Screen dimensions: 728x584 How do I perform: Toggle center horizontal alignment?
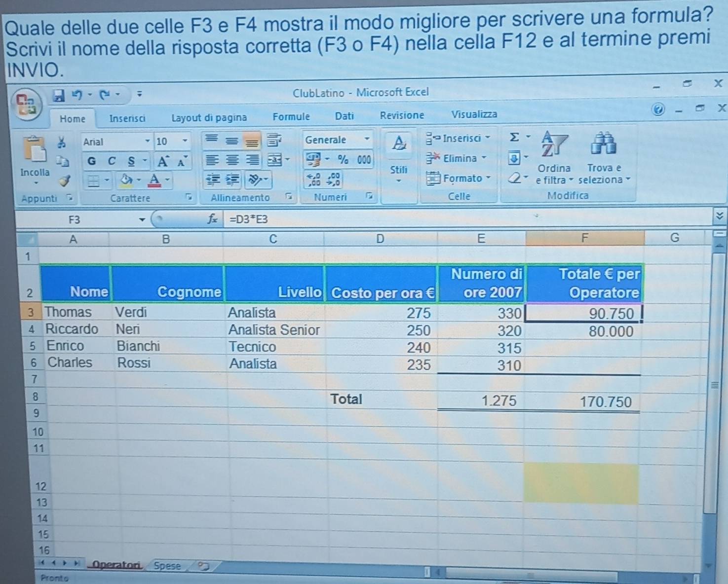coord(232,160)
